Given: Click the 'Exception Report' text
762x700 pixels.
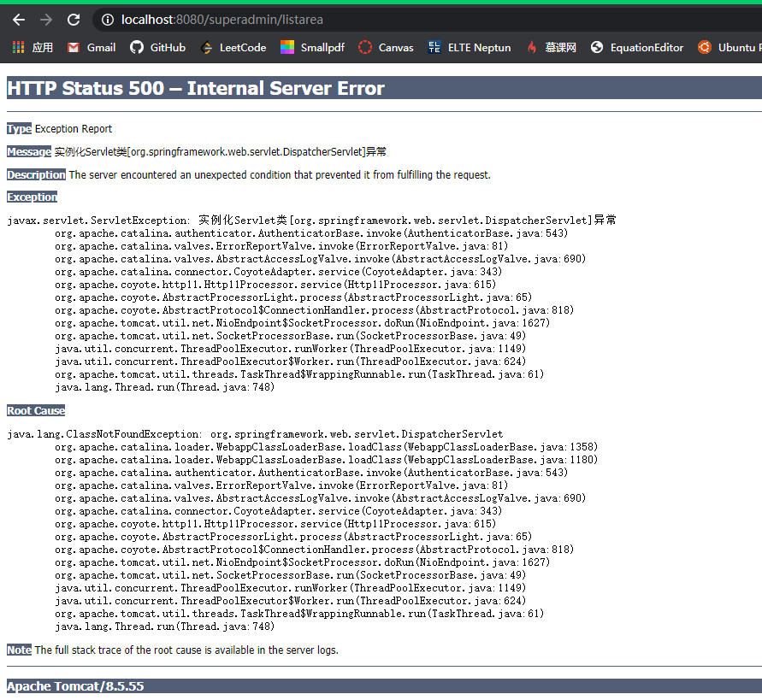Looking at the screenshot, I should pyautogui.click(x=74, y=129).
